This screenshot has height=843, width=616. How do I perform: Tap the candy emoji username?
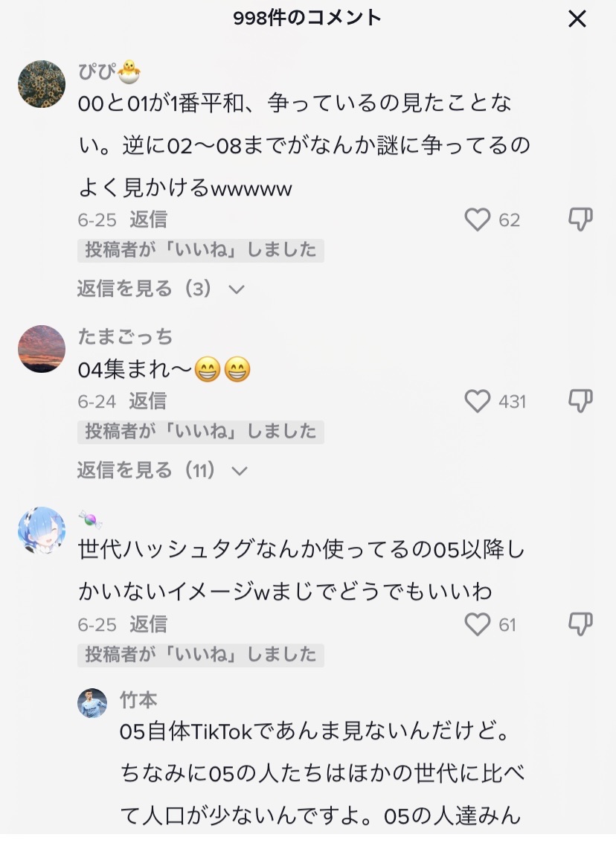click(x=90, y=519)
